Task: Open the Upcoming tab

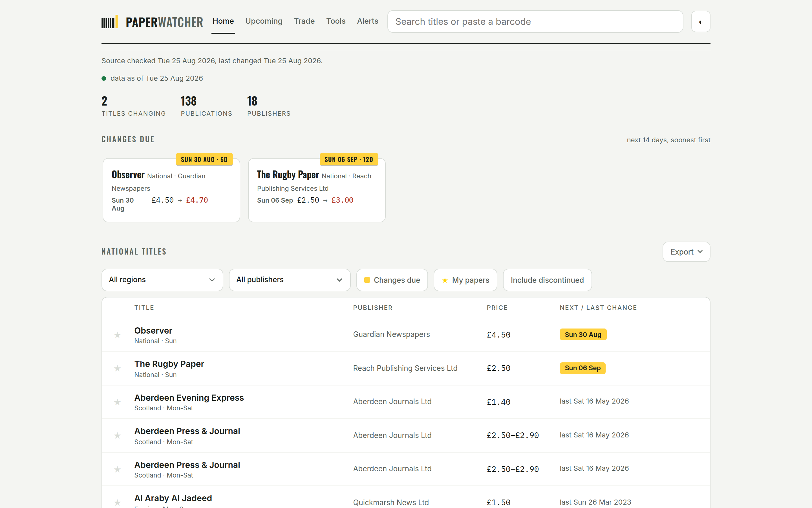Action: 264,21
